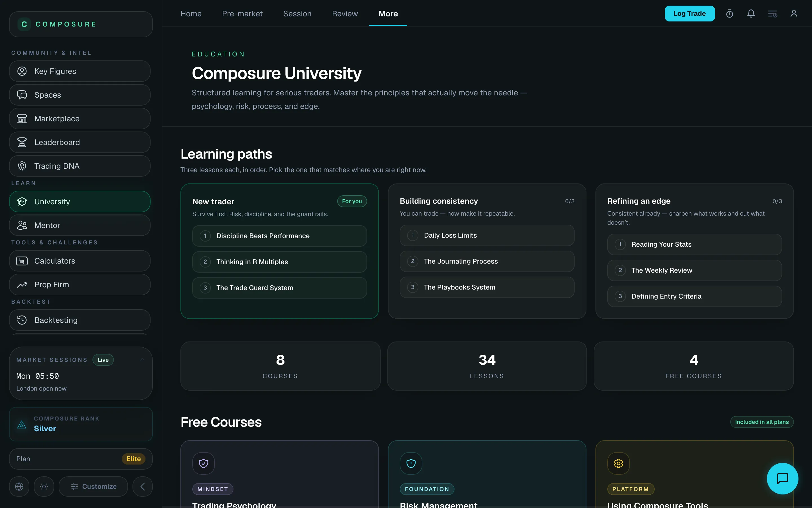This screenshot has height=508, width=812.
Task: Select the More tab
Action: [388, 14]
